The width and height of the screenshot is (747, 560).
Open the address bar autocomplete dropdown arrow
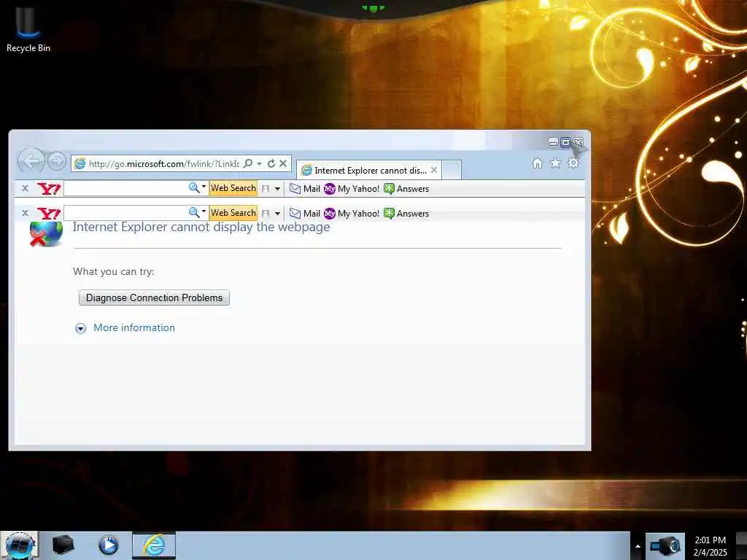[x=259, y=163]
